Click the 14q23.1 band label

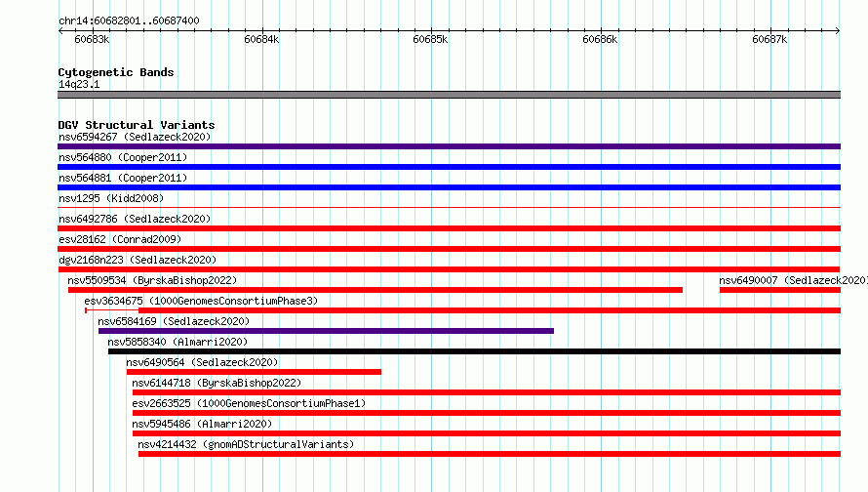point(79,84)
